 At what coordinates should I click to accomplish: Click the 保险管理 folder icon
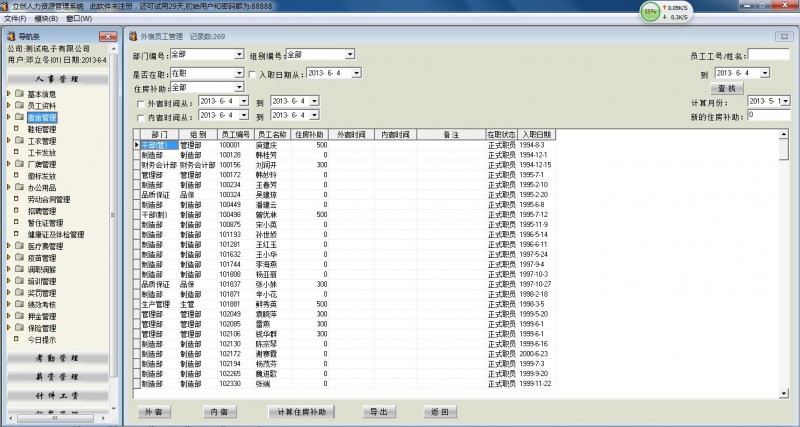click(19, 327)
